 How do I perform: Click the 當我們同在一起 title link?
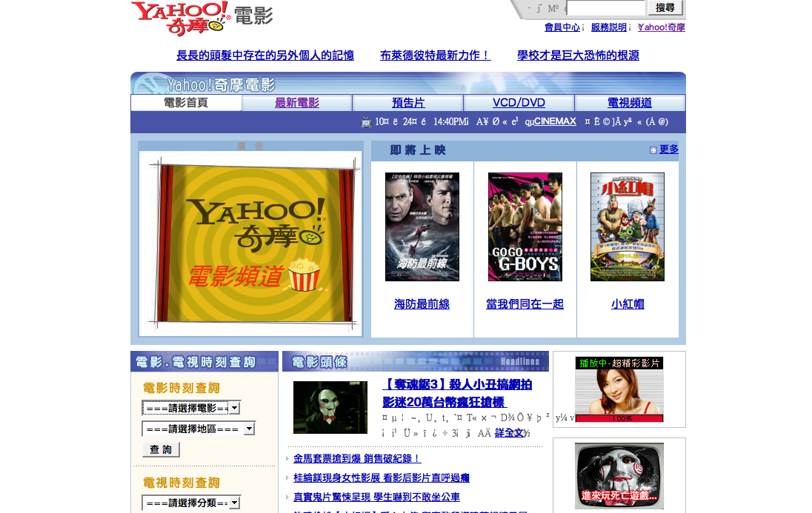[525, 304]
